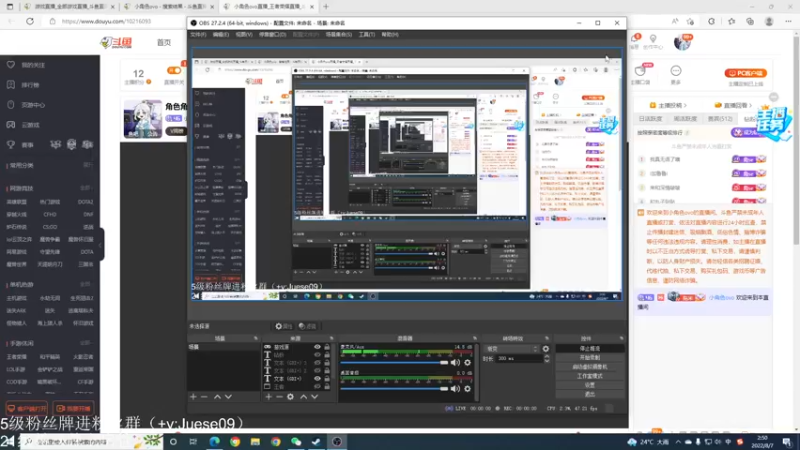Remove the selected scene in OBS
This screenshot has width=800, height=450.
[x=204, y=396]
